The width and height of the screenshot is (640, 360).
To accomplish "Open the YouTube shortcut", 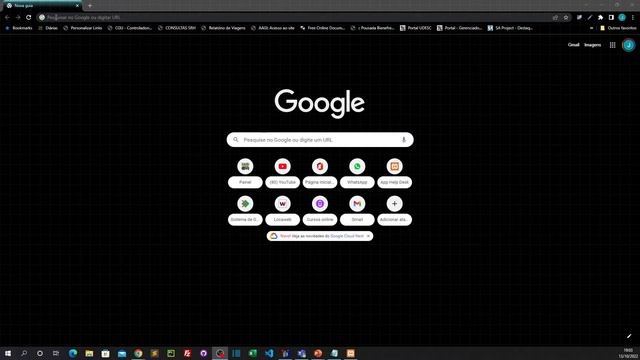I will pos(282,173).
